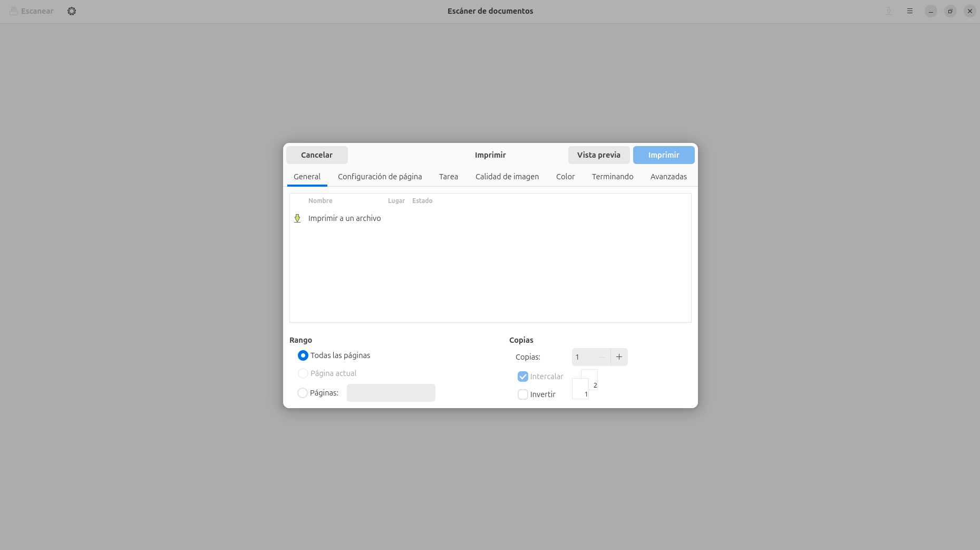Click the printer icon beside Imprimir a un archivo

[x=297, y=218]
